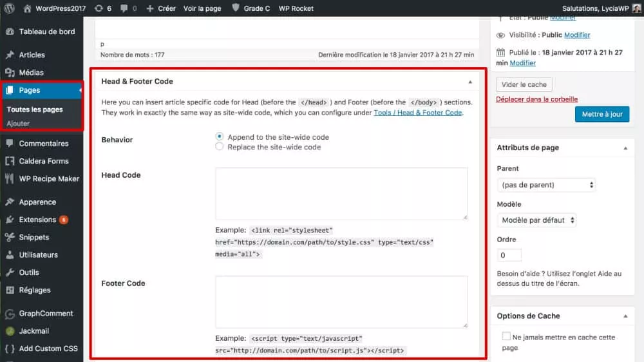Click the eye icon beside Visibilité
This screenshot has width=644, height=362.
[500, 35]
